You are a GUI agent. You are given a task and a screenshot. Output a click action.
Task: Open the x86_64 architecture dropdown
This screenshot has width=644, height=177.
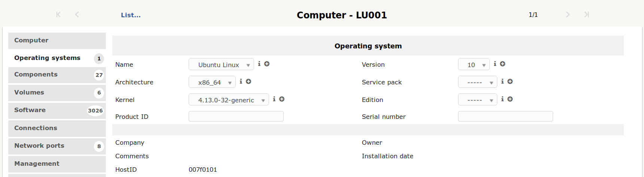click(212, 82)
